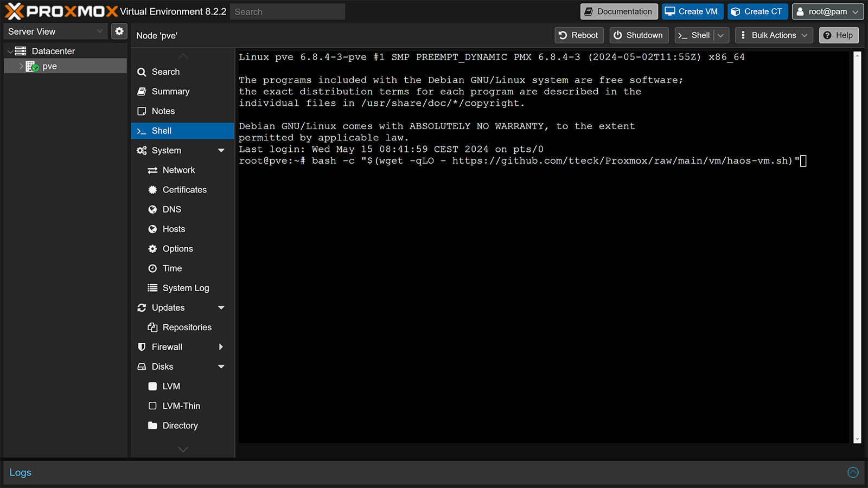Click the Hosts entry

pyautogui.click(x=174, y=229)
